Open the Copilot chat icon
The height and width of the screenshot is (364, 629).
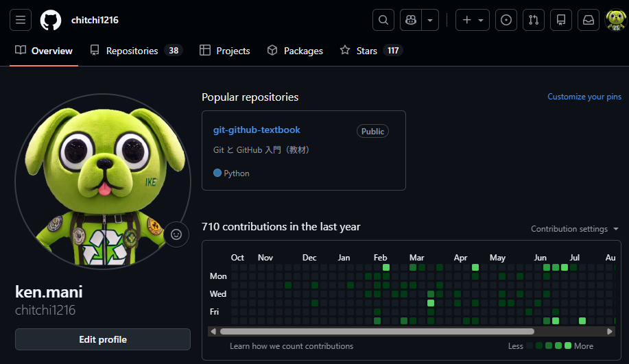point(411,20)
